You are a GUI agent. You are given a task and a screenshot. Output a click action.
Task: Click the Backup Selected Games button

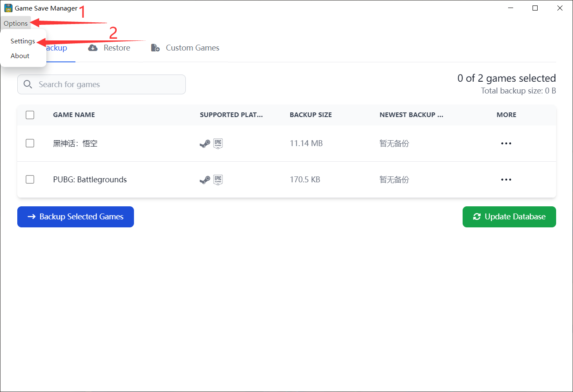point(75,217)
